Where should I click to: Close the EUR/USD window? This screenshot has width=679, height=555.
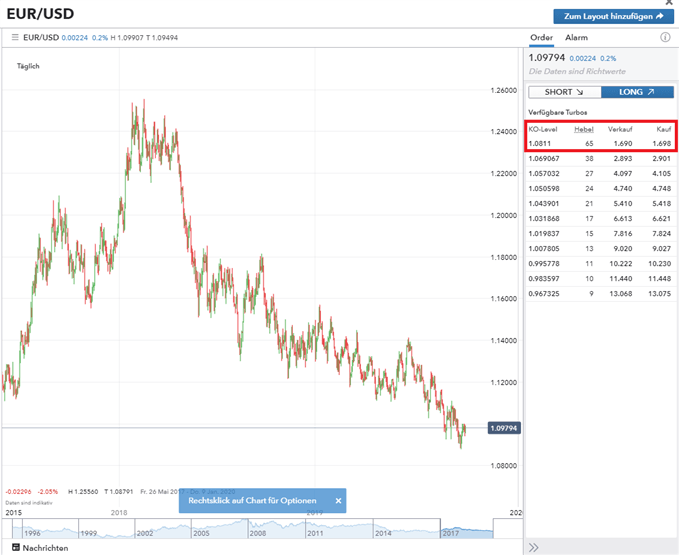point(669,3)
